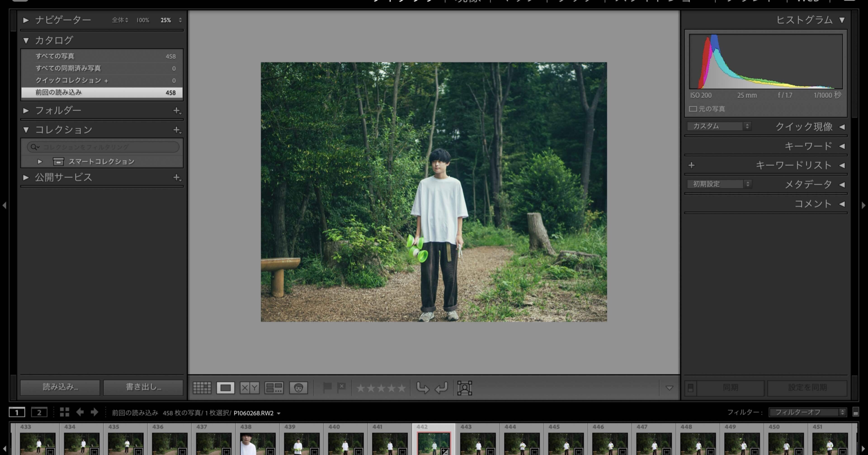Viewport: 868px width, 455px height.
Task: Click the 読み込み import button
Action: tap(60, 387)
